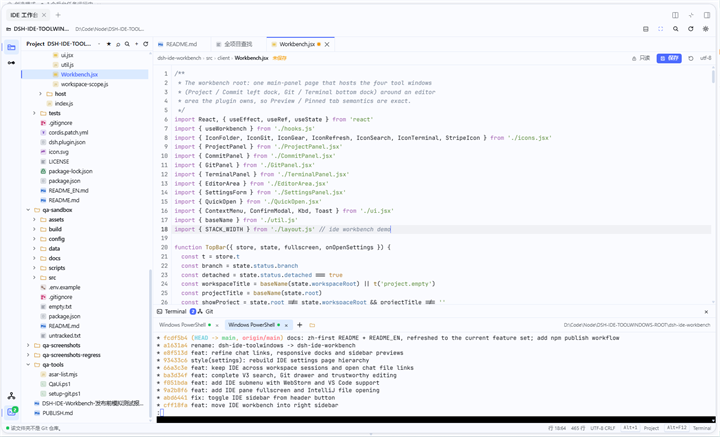Expand the build folder
Viewport: 720px width, 437px height.
(34, 229)
